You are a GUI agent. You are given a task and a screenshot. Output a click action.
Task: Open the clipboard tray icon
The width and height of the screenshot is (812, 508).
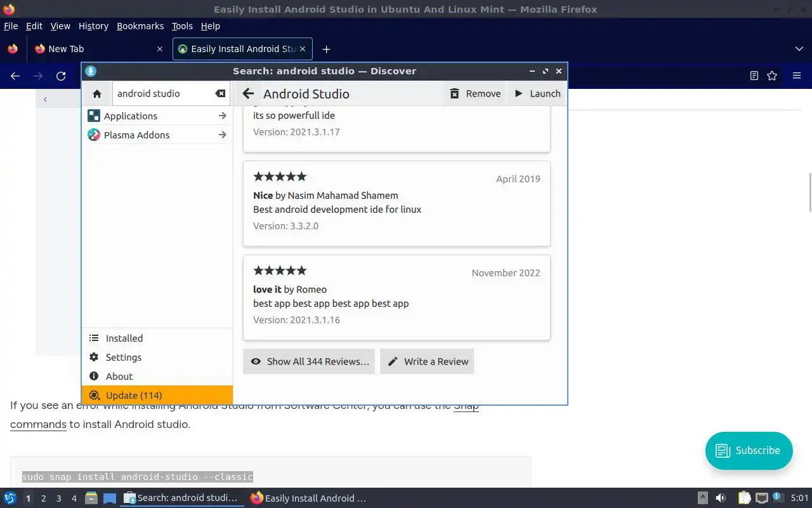(x=744, y=498)
